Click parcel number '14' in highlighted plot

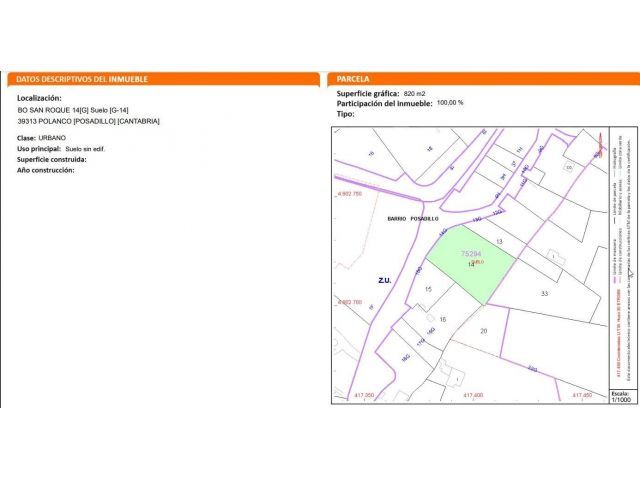coord(471,264)
